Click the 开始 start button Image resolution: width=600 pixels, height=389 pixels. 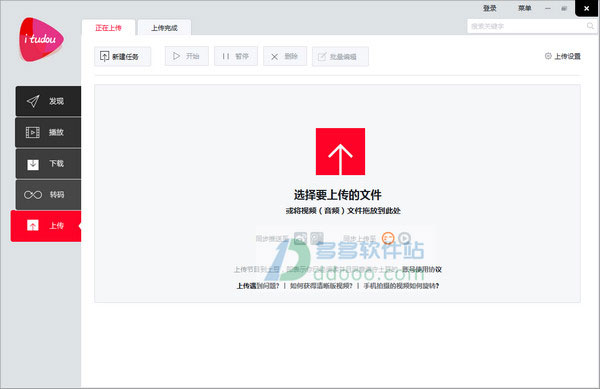click(x=187, y=56)
